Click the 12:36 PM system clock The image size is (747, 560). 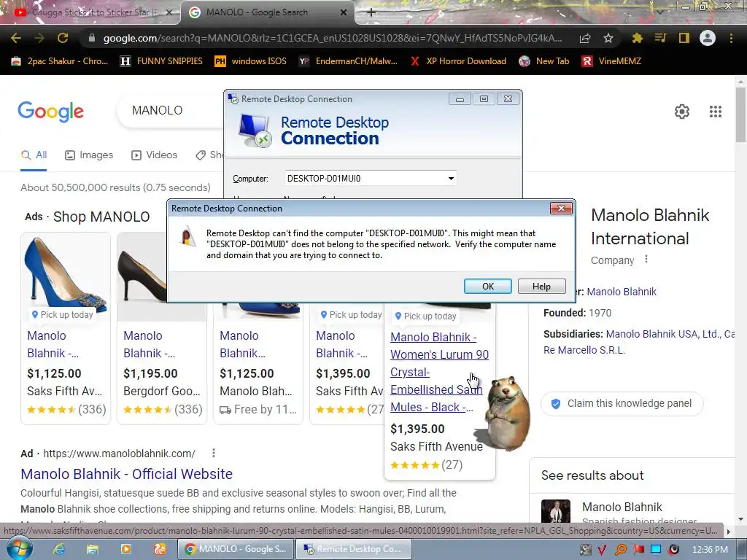pos(710,550)
